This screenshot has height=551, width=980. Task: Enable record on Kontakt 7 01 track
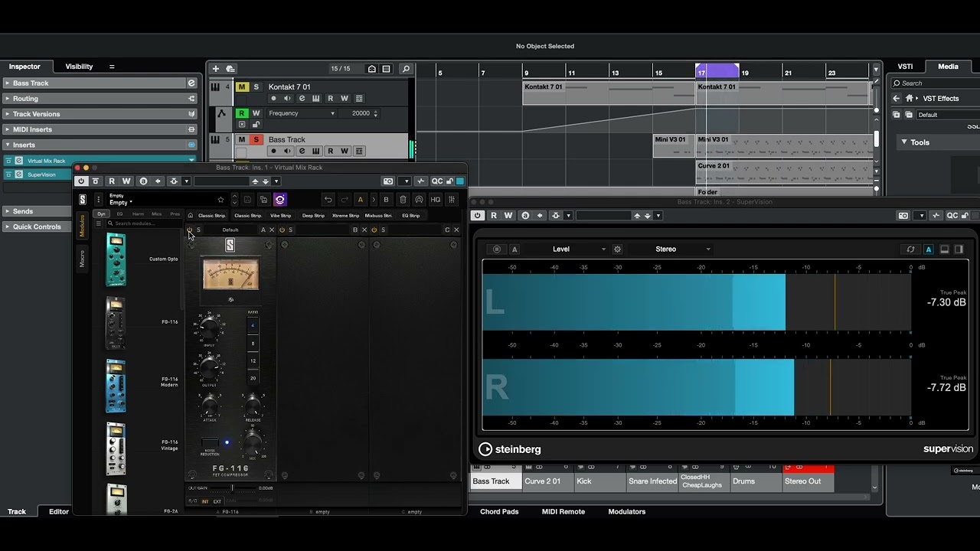point(273,99)
